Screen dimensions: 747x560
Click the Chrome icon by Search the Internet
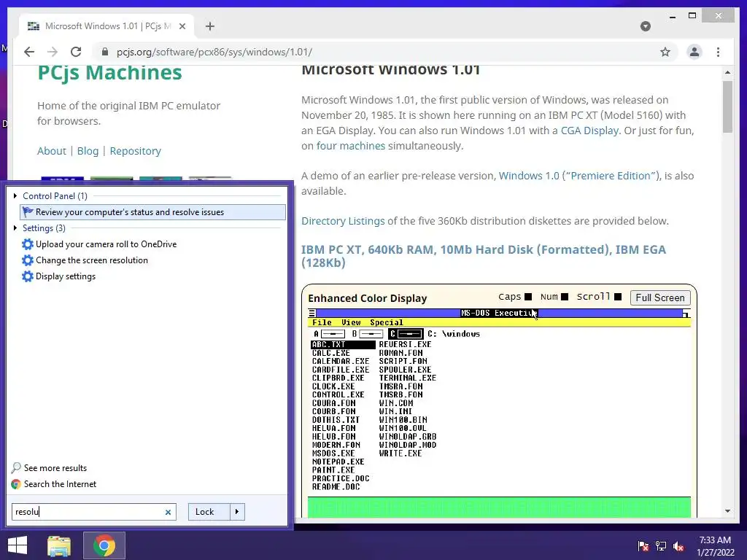coord(16,484)
